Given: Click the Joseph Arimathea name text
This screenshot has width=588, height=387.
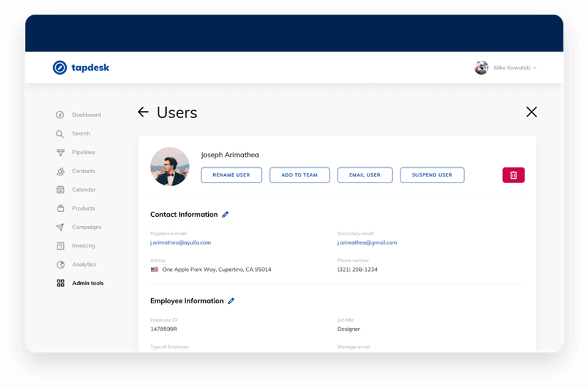Looking at the screenshot, I should pyautogui.click(x=230, y=155).
